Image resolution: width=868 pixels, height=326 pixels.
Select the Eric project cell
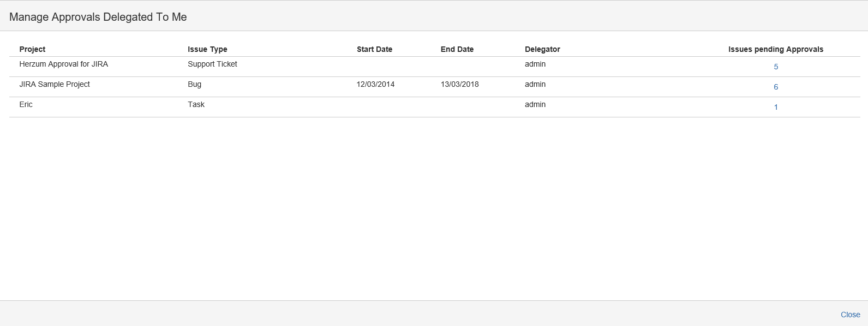(26, 104)
